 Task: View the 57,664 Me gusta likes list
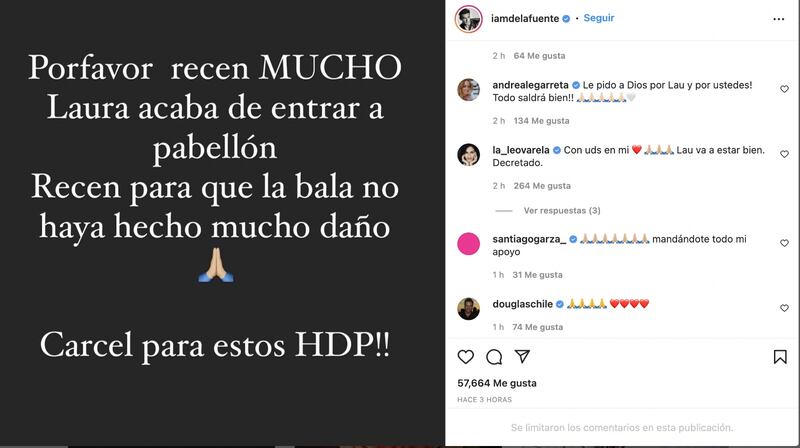pyautogui.click(x=496, y=383)
